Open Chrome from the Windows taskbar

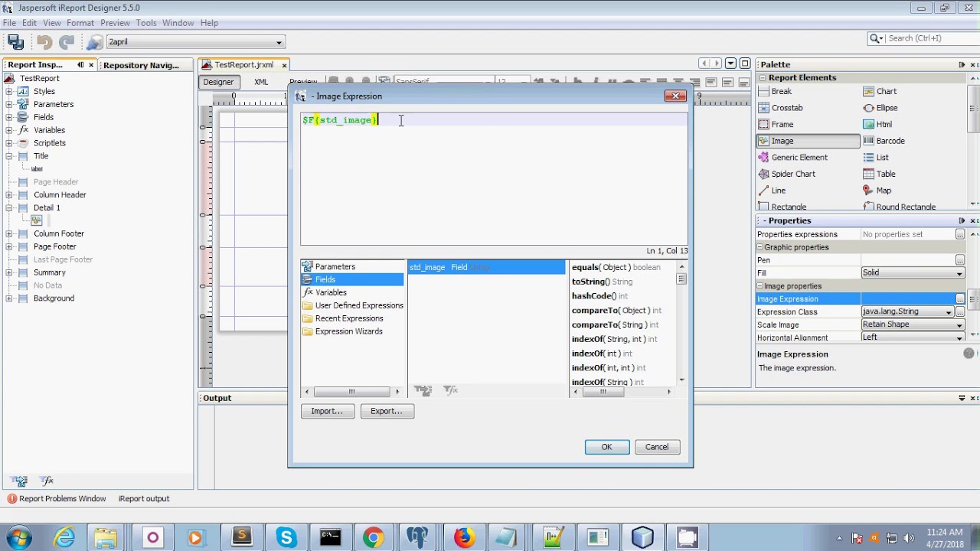(373, 538)
